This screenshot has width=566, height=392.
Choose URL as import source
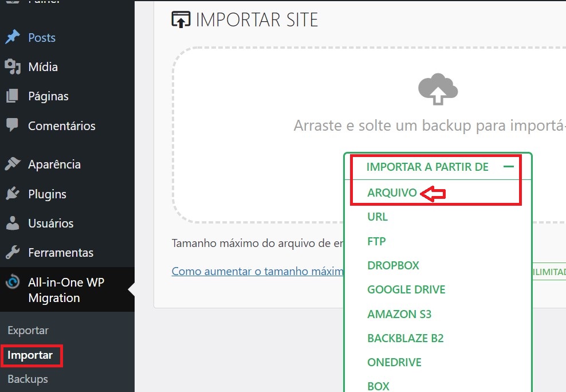click(x=378, y=217)
